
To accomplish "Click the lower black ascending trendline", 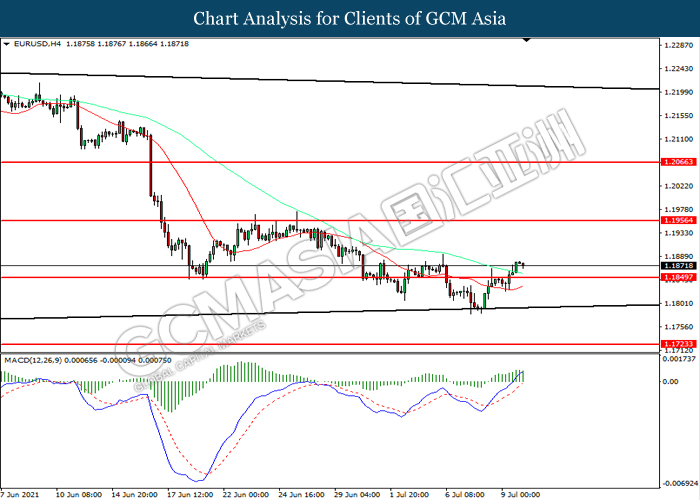I will (300, 313).
